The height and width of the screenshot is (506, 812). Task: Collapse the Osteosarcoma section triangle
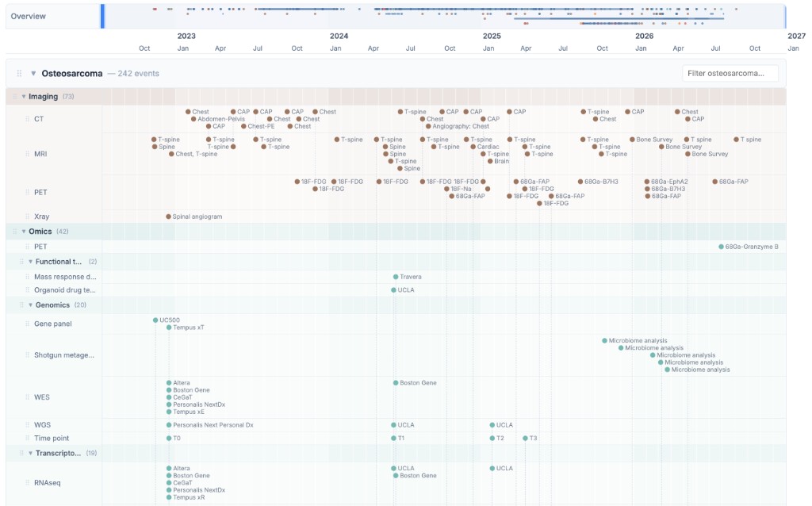(x=33, y=74)
